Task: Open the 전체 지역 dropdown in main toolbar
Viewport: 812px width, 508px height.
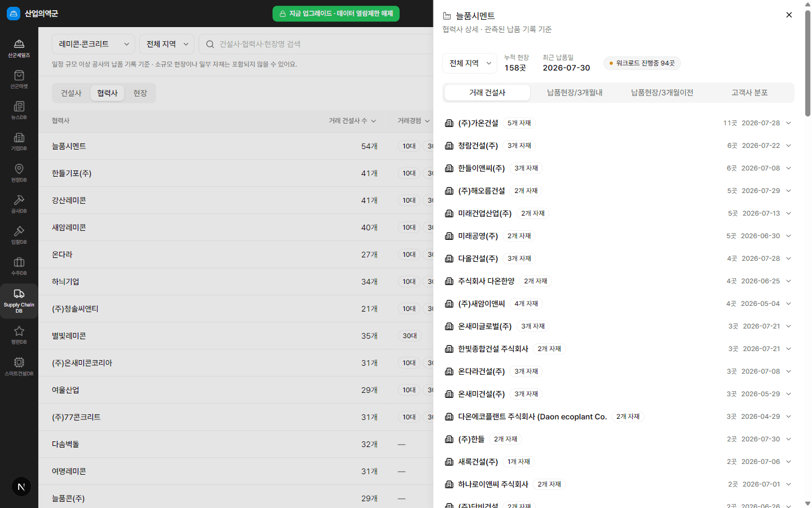Action: click(167, 44)
